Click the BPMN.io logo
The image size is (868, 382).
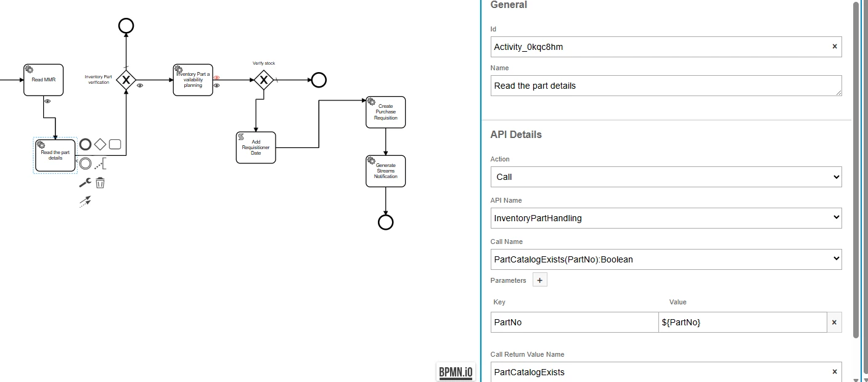pos(456,372)
